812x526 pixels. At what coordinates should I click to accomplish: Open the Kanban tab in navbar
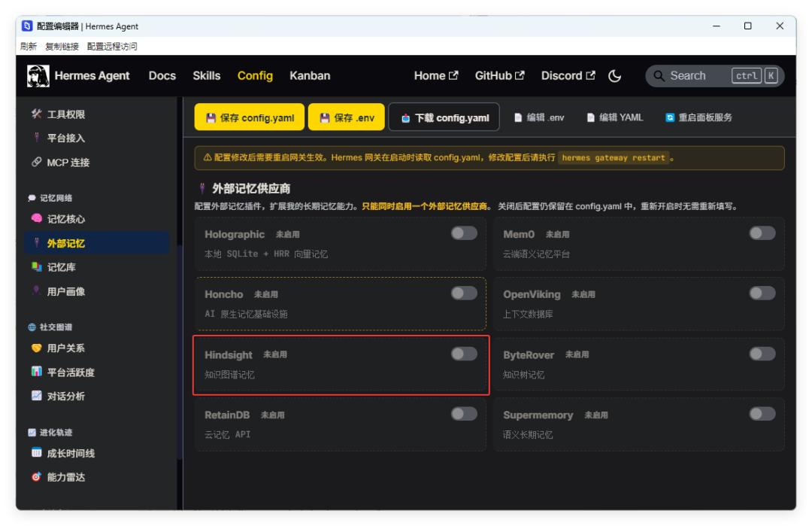click(x=310, y=76)
